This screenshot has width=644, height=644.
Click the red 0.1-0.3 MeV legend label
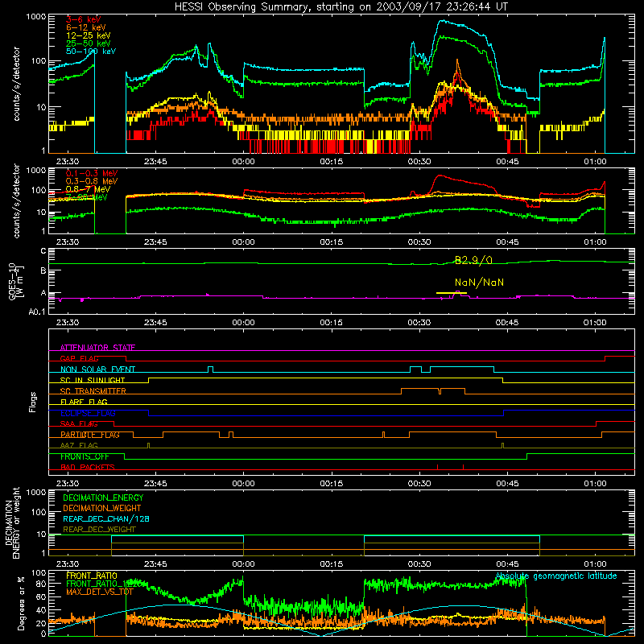(92, 173)
